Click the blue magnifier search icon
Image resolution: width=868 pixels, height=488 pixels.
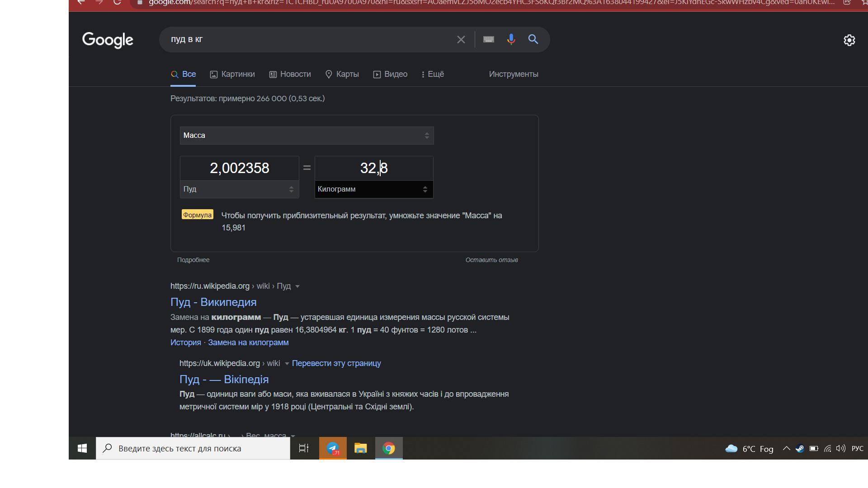click(533, 40)
